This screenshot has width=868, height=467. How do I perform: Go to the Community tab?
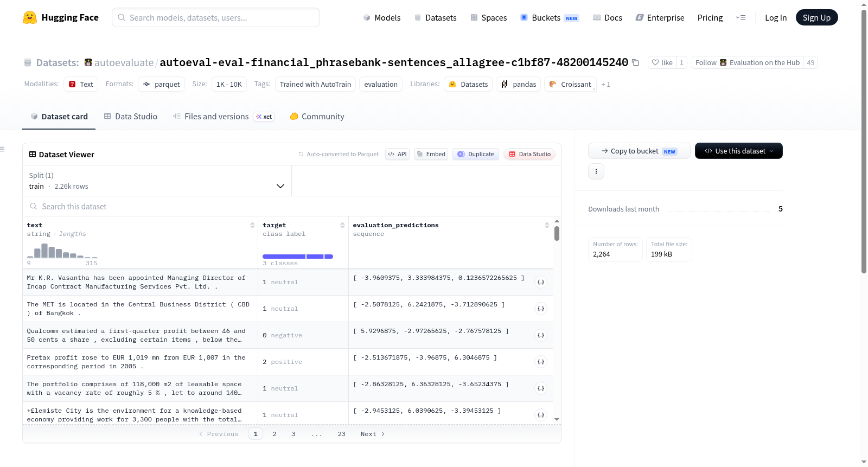pyautogui.click(x=317, y=117)
